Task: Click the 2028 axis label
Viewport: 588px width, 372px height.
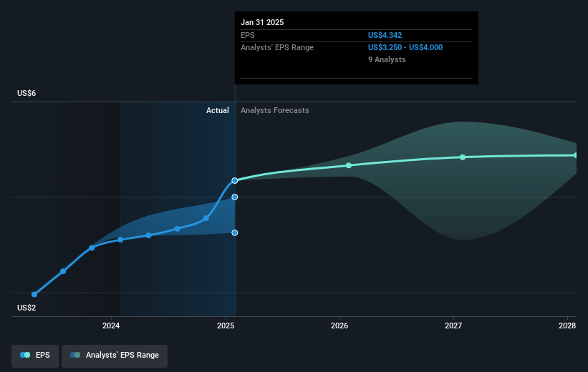Action: (x=567, y=325)
